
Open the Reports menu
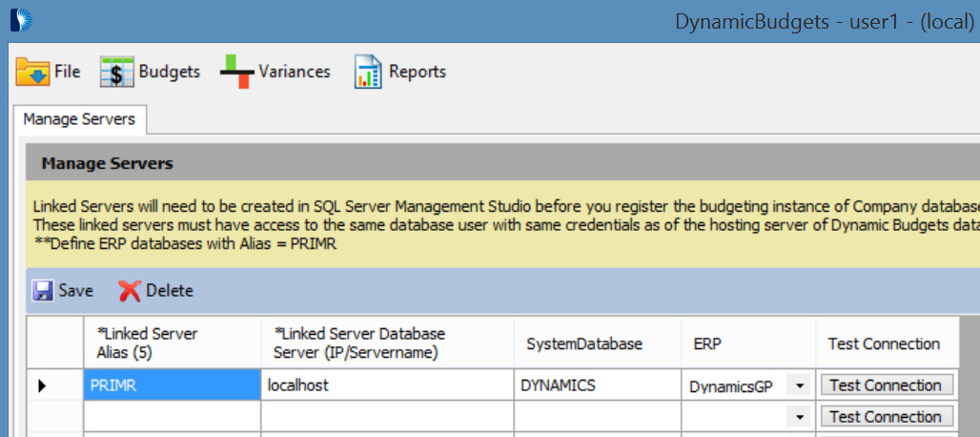(418, 72)
